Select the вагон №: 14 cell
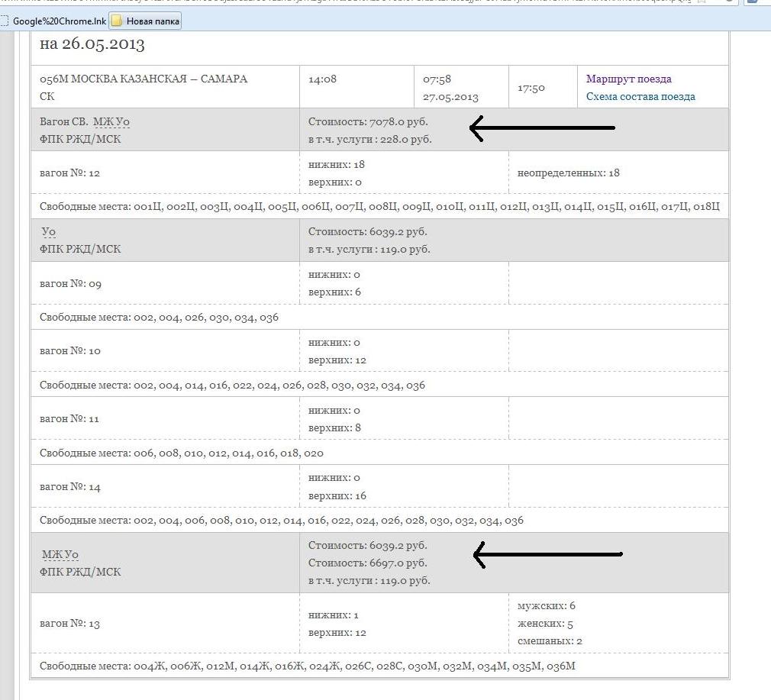Viewport: 771px width, 700px height. (70, 487)
